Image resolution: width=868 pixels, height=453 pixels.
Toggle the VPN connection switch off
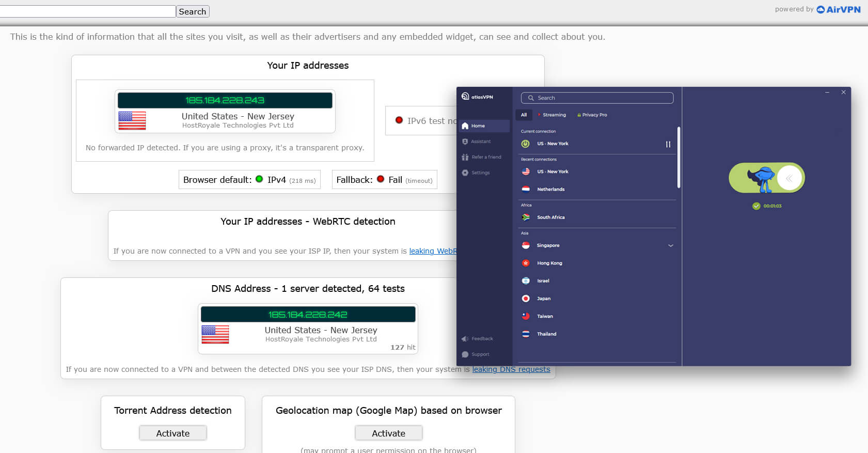click(x=767, y=178)
